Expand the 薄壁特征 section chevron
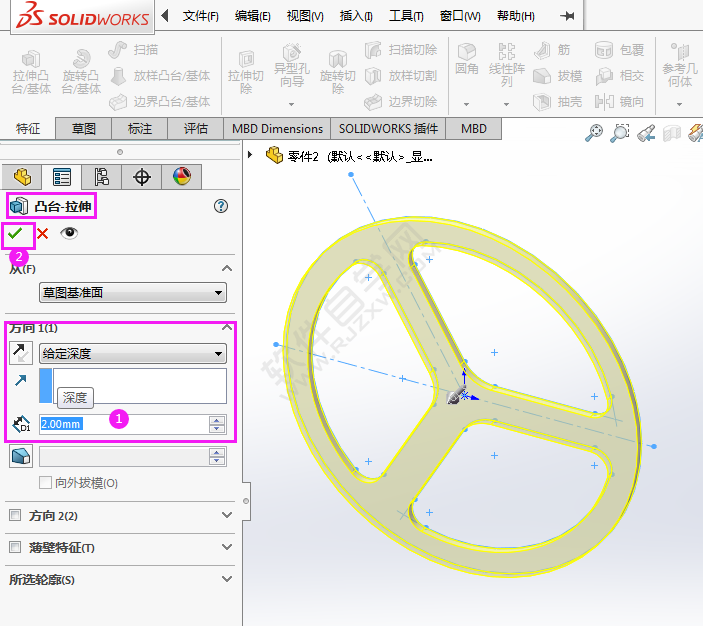 [x=227, y=547]
